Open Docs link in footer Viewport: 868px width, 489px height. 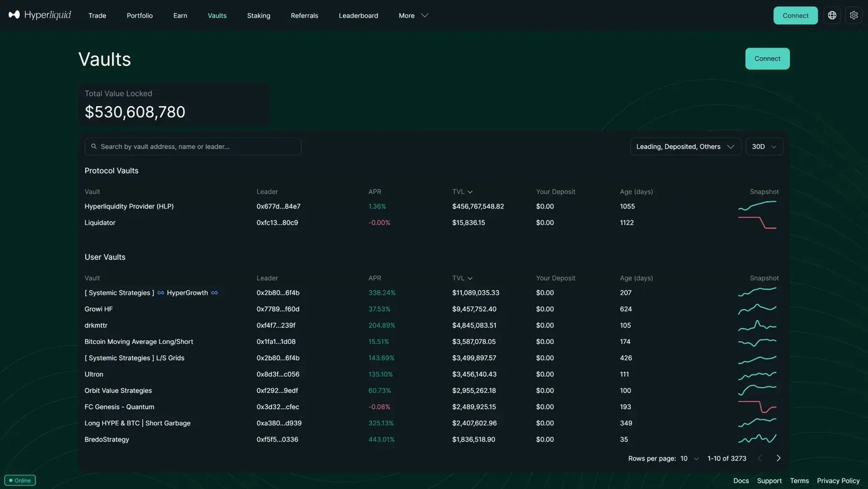741,481
